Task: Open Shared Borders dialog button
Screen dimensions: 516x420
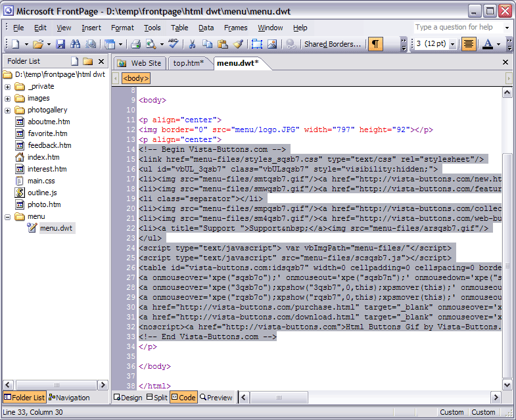Action: point(333,44)
